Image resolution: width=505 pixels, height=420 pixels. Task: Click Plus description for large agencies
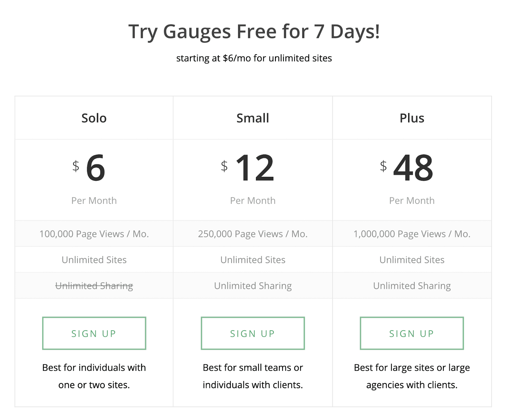411,376
